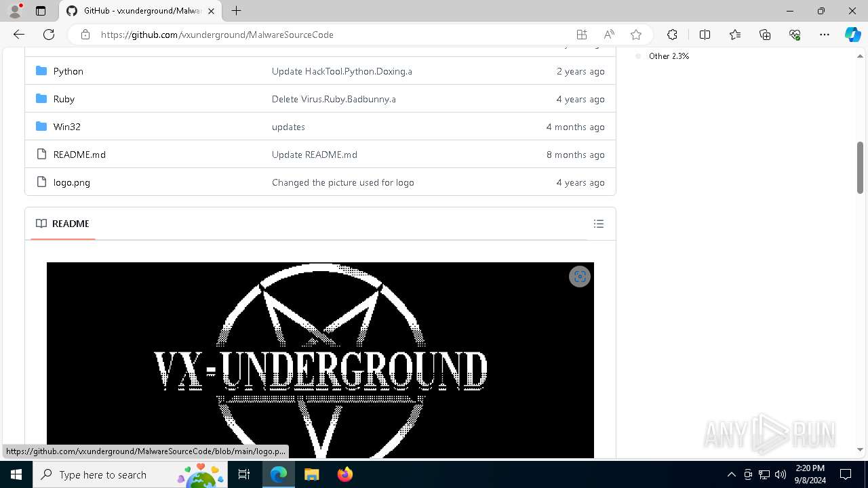Click the scrollbar up arrow
This screenshot has width=868, height=488.
coord(861,56)
